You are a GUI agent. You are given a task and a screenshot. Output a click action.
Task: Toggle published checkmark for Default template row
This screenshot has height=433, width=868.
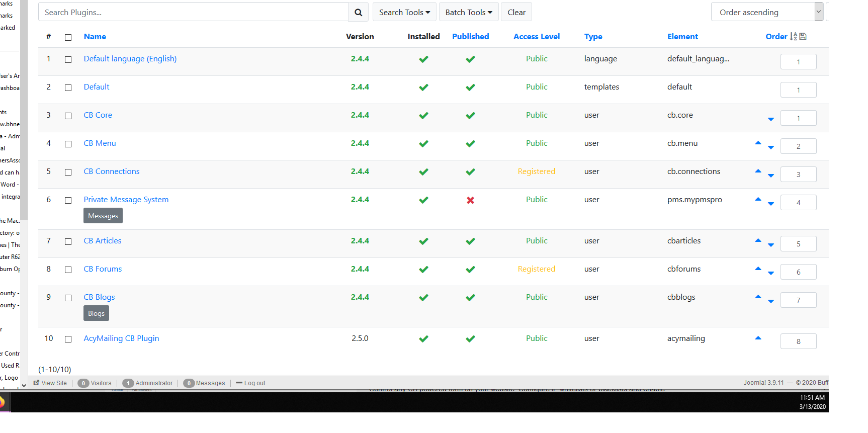[x=470, y=88]
